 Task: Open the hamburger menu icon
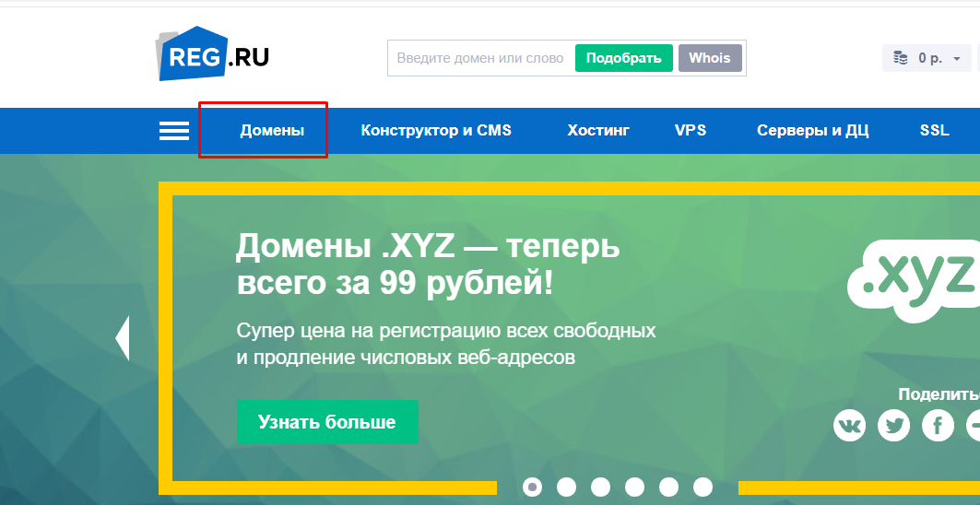[173, 131]
